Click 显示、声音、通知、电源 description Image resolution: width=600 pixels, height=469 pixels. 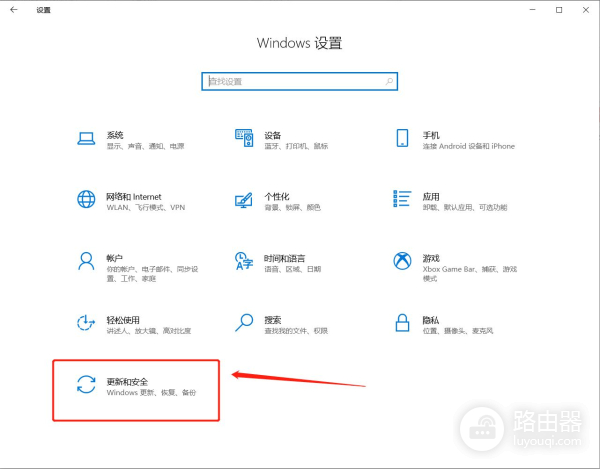[145, 146]
